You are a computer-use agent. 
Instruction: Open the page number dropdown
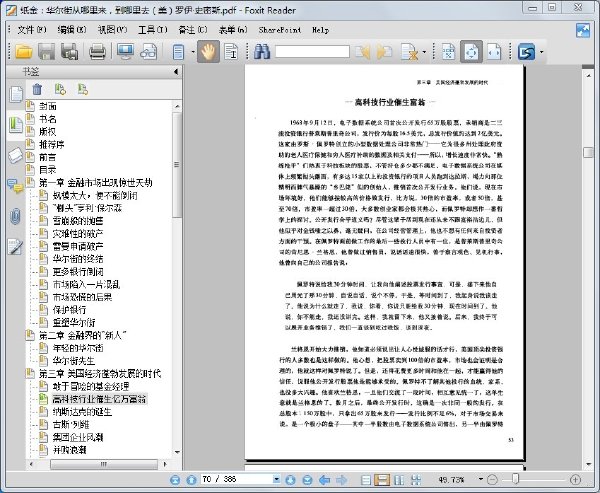click(x=276, y=479)
